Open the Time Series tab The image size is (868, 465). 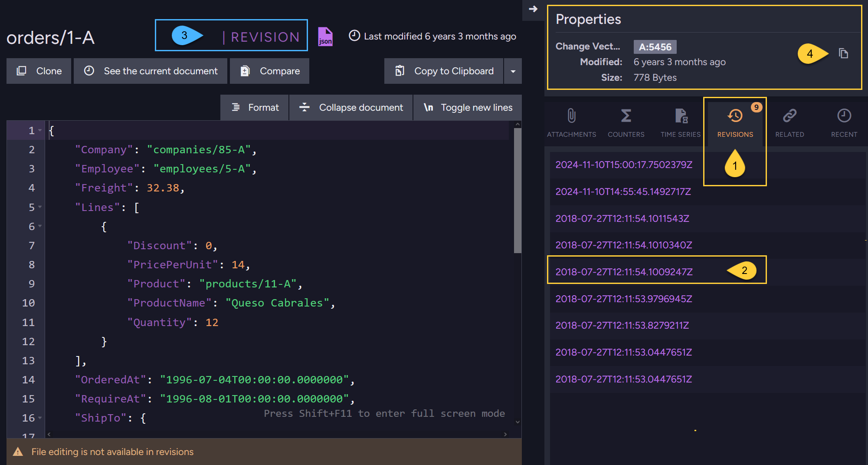pos(681,123)
